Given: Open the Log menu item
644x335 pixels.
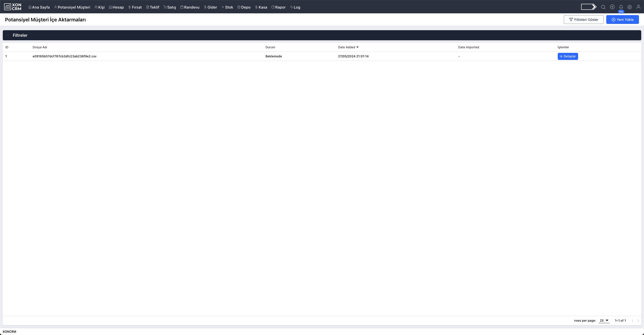Looking at the screenshot, I should [295, 7].
